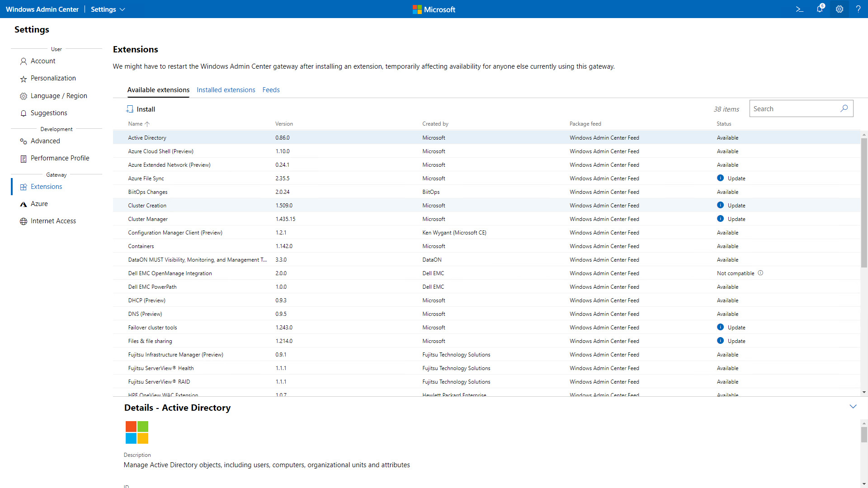This screenshot has height=488, width=868.
Task: Select the DHCP (Preview) row
Action: (486, 300)
